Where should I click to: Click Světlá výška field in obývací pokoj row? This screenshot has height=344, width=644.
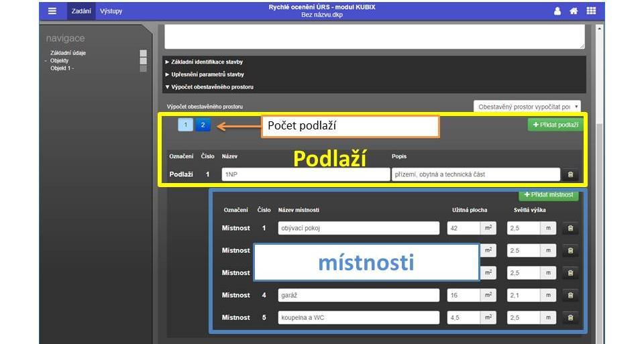[523, 228]
